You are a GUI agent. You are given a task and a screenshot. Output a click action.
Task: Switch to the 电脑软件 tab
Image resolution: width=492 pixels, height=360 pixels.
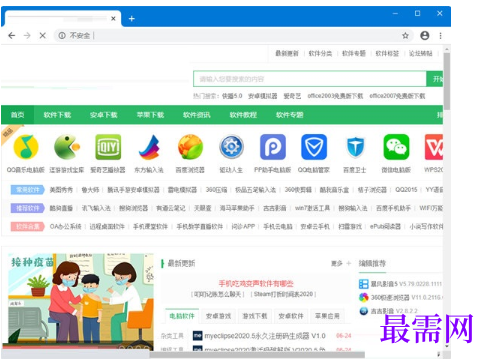point(182,316)
